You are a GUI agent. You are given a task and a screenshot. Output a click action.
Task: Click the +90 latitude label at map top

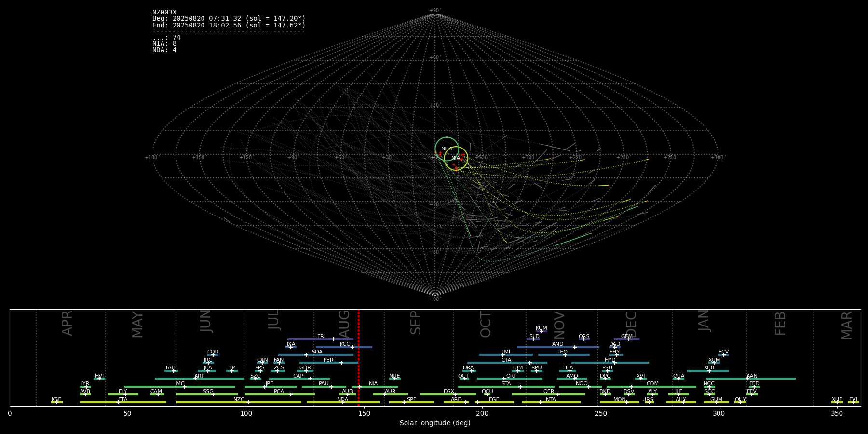(x=435, y=11)
